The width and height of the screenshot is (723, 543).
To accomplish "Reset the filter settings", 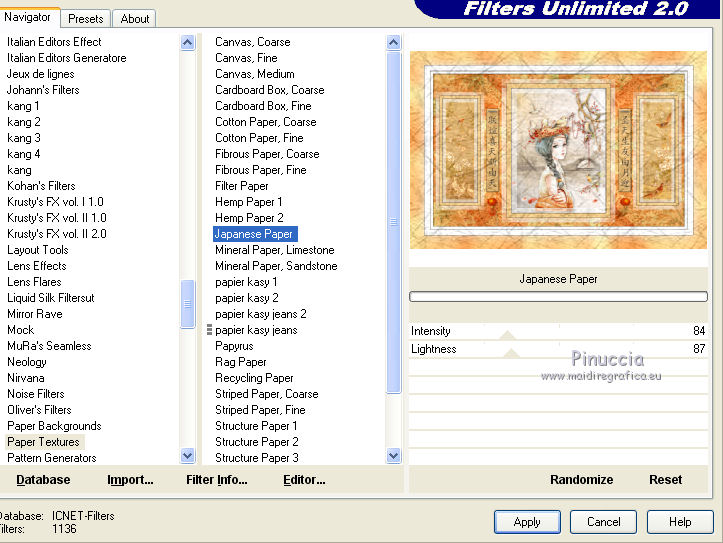I will tap(665, 480).
